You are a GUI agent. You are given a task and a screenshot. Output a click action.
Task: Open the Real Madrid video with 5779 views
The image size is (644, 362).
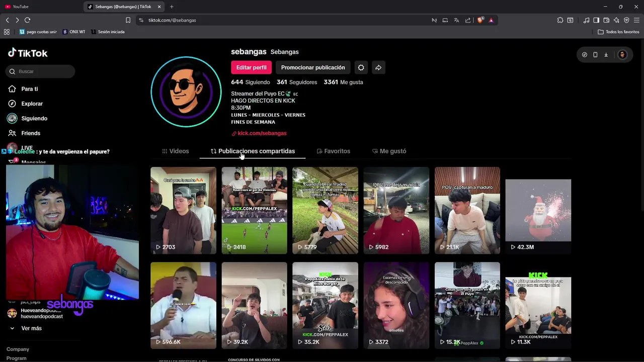coord(325,210)
